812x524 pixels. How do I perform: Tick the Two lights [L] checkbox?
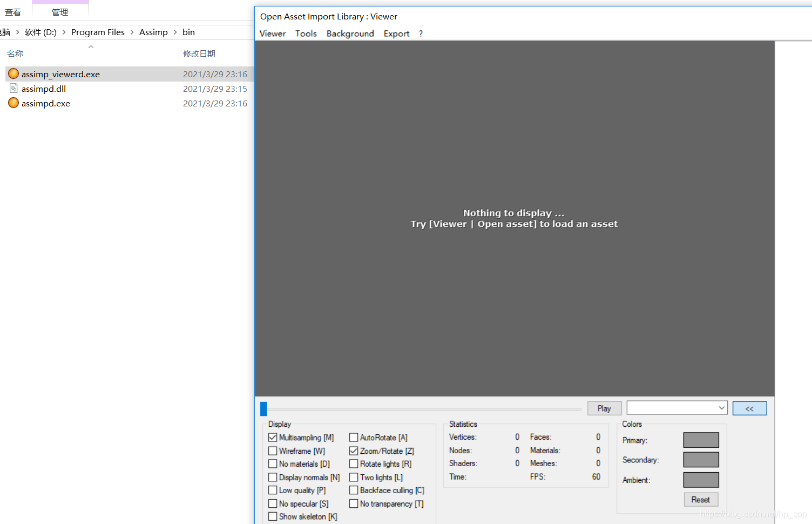tap(354, 478)
